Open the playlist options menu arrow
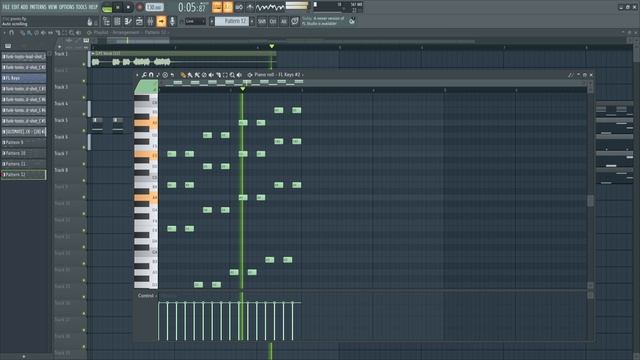This screenshot has width=640, height=360. tap(4, 33)
